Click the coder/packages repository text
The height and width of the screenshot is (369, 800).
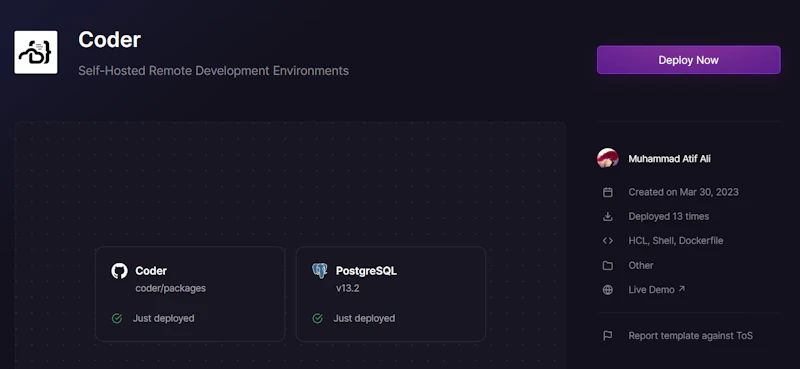[x=170, y=288]
